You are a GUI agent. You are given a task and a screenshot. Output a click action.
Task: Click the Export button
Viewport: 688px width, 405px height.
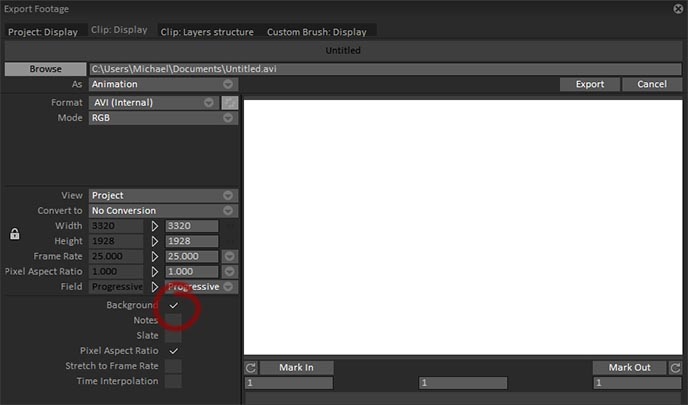point(590,84)
